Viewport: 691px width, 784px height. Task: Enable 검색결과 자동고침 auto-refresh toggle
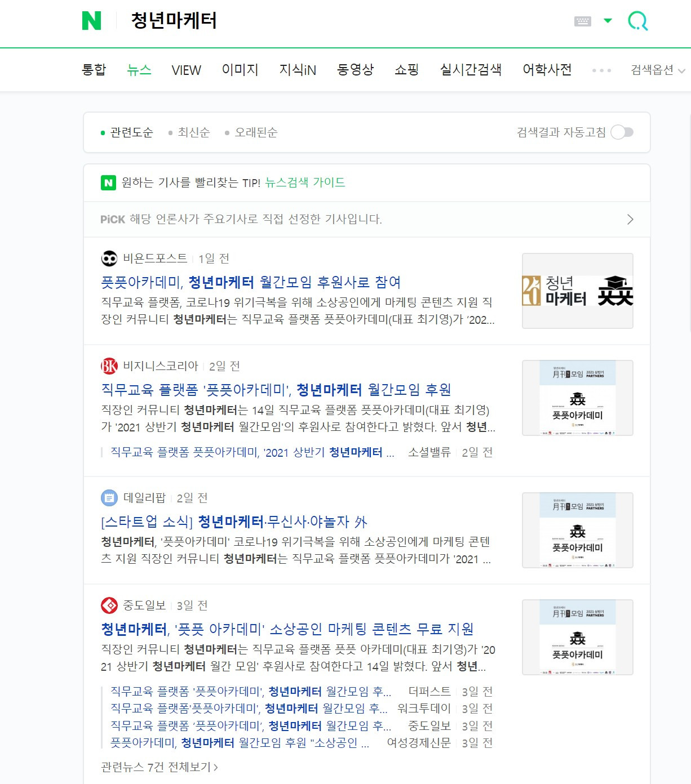623,132
